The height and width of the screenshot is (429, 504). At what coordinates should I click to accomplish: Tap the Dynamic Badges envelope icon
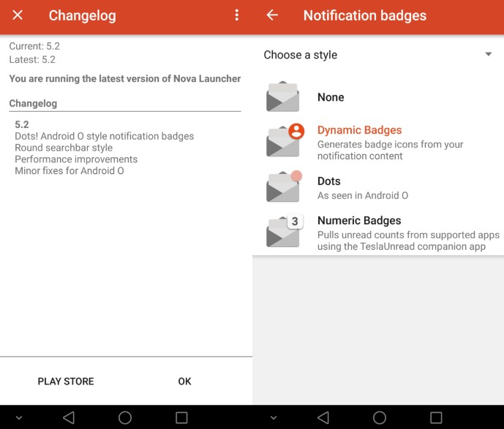(284, 140)
